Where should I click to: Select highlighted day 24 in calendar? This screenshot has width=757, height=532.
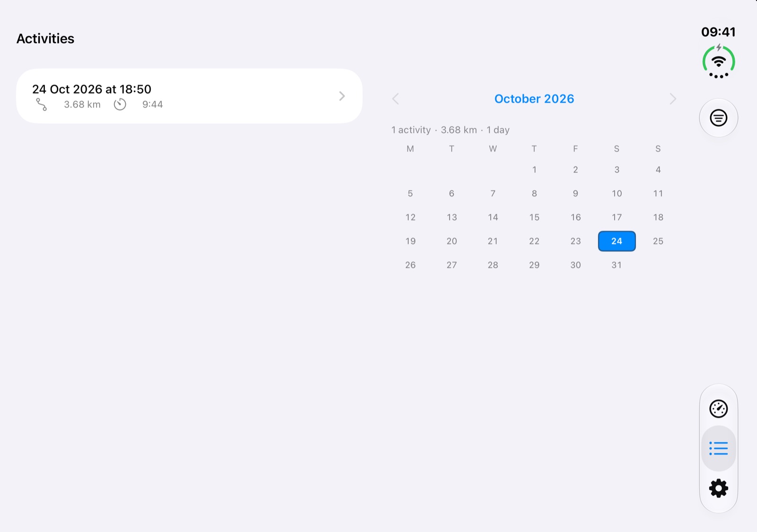coord(616,241)
